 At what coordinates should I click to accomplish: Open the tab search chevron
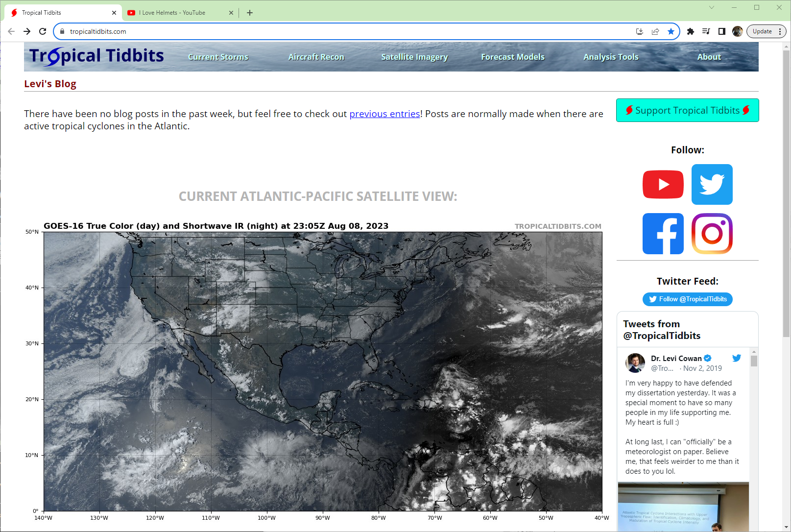tap(712, 7)
